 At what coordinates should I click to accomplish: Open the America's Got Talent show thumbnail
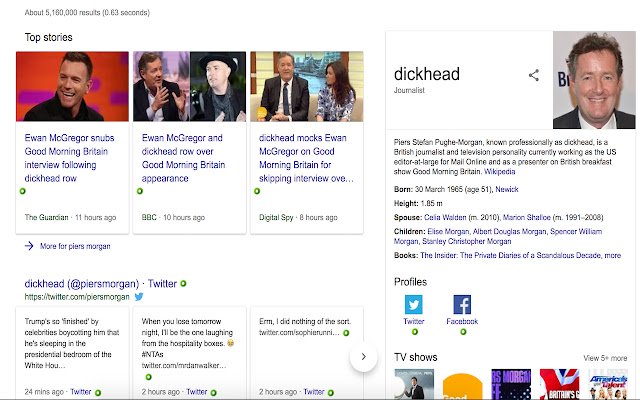[608, 384]
